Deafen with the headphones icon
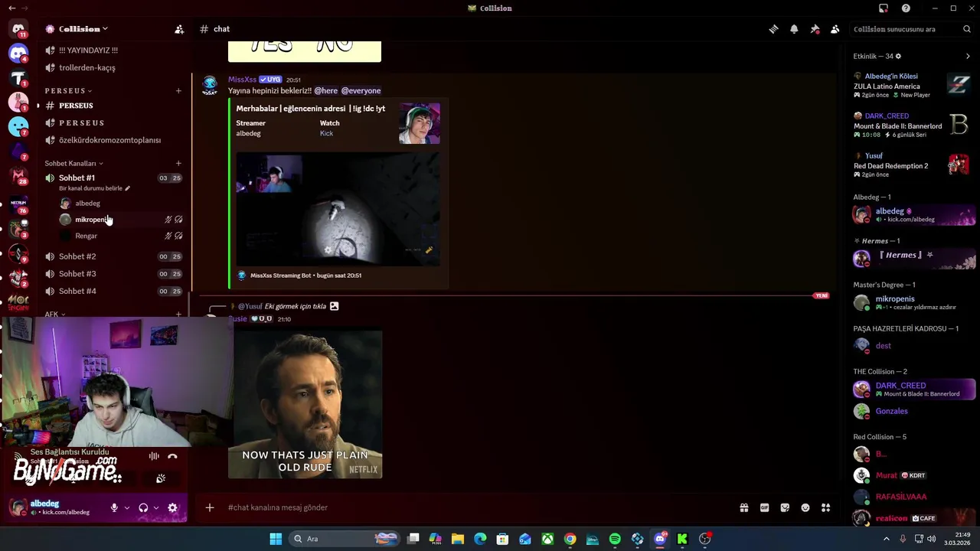The width and height of the screenshot is (980, 551). coord(143,507)
